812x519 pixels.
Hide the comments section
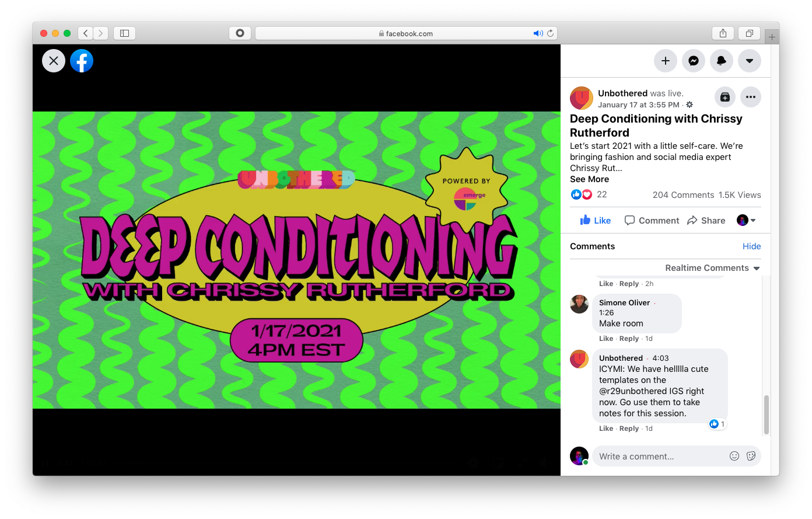point(751,246)
